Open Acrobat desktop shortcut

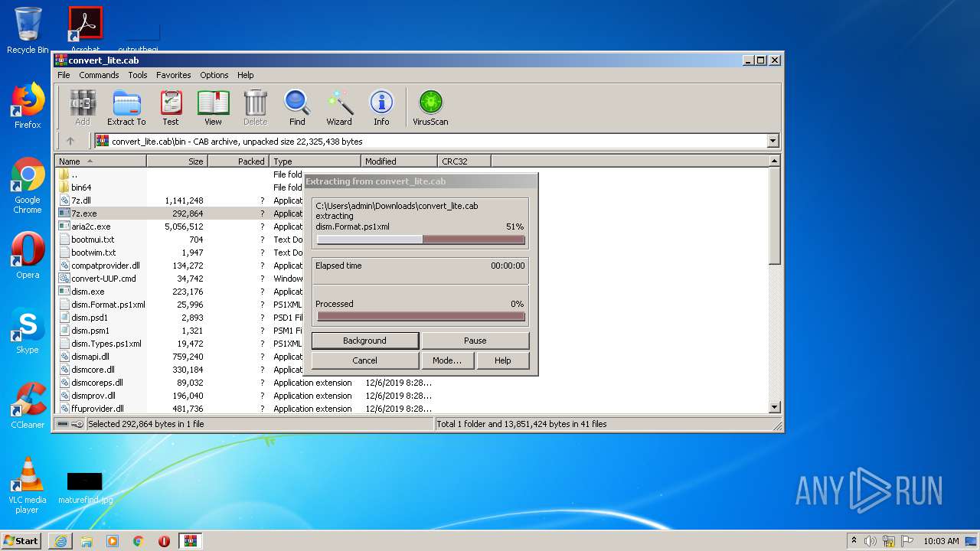(85, 29)
